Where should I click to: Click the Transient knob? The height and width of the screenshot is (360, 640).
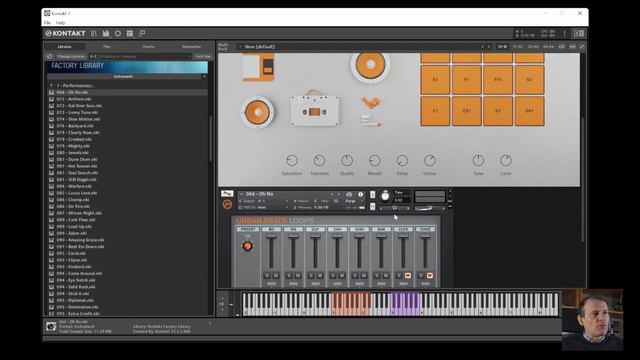tap(319, 160)
